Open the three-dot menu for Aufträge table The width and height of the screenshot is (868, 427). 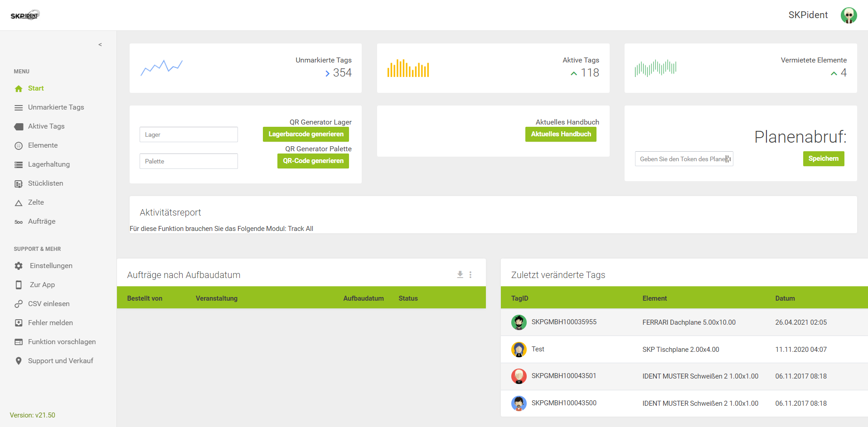click(x=470, y=274)
